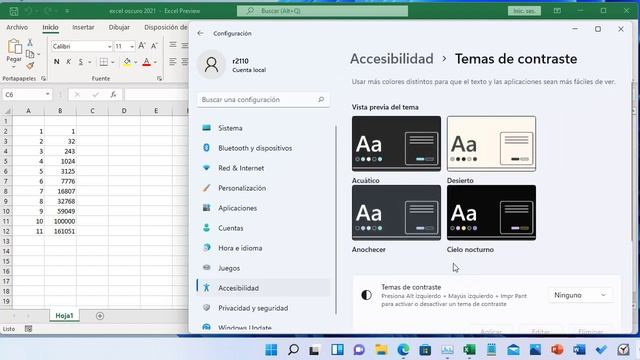Switch to the Dibujar ribbon tab
640x360 pixels.
(x=119, y=27)
